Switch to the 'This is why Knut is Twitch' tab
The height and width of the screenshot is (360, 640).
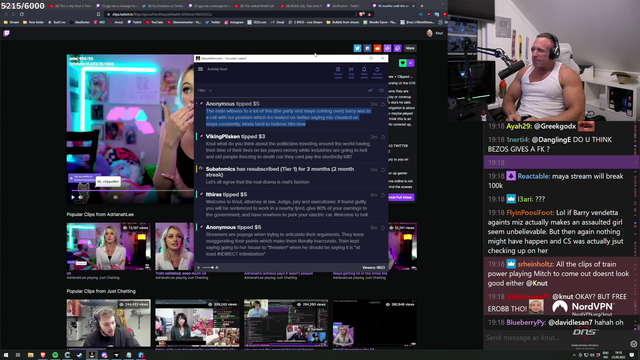coord(72,6)
